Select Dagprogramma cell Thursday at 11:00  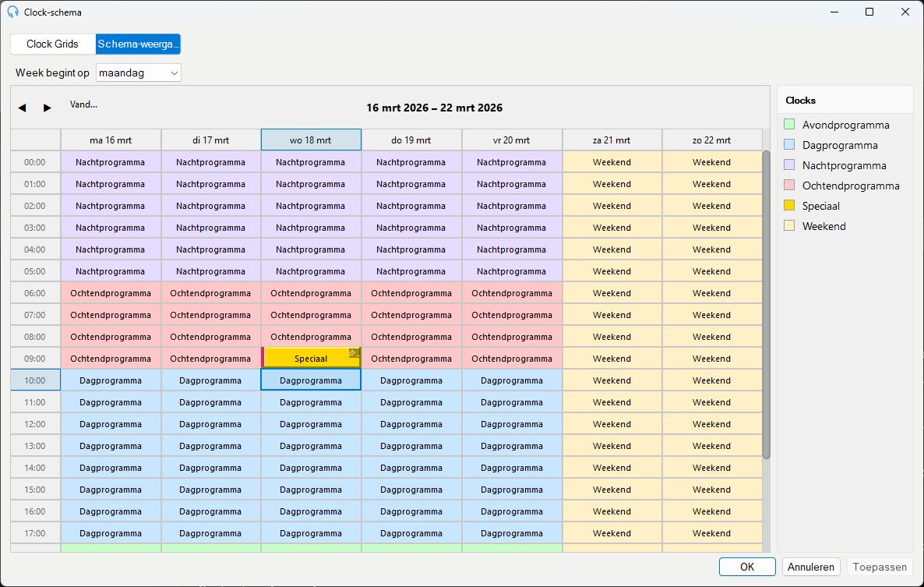[411, 402]
